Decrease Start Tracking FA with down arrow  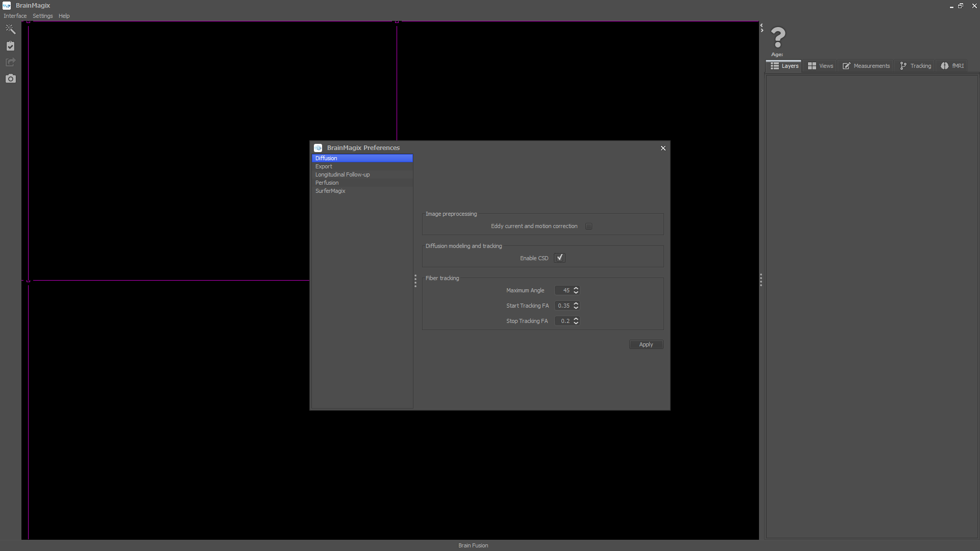(x=576, y=308)
